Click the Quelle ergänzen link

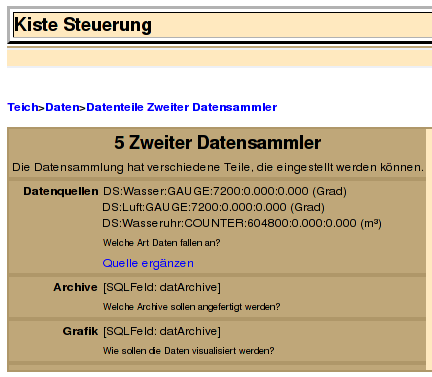(148, 263)
